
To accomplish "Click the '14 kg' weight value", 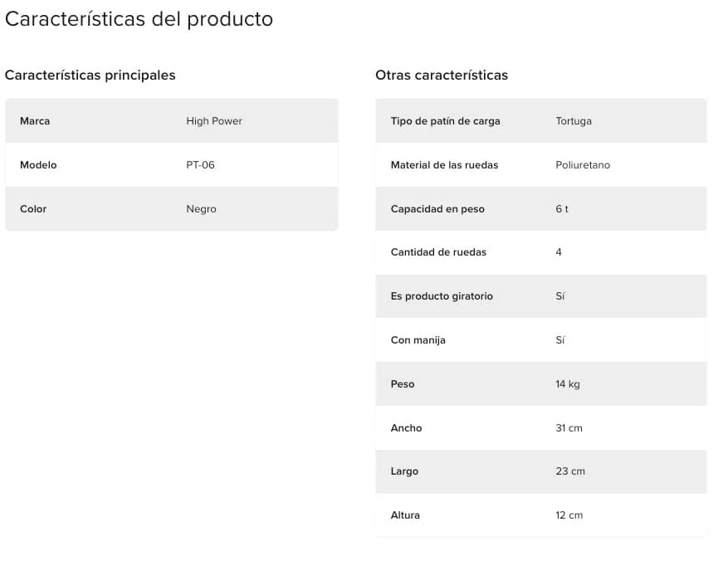I will tap(567, 384).
